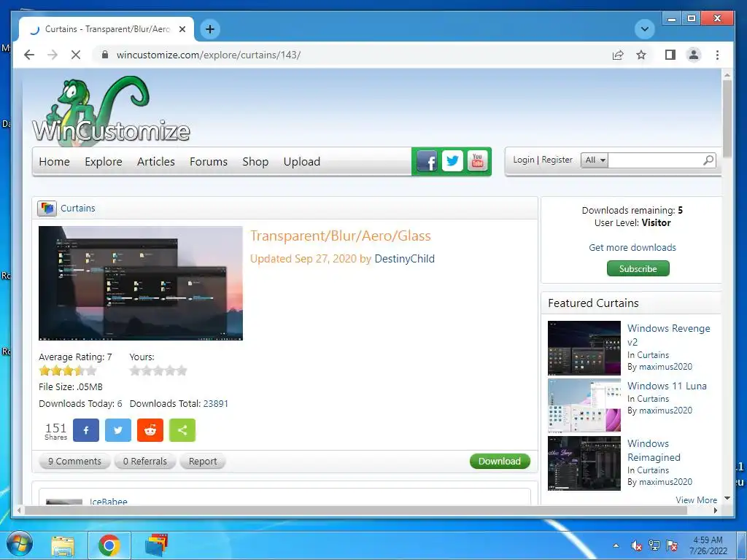This screenshot has height=560, width=747.
Task: Open the tab search dropdown
Action: tap(645, 29)
